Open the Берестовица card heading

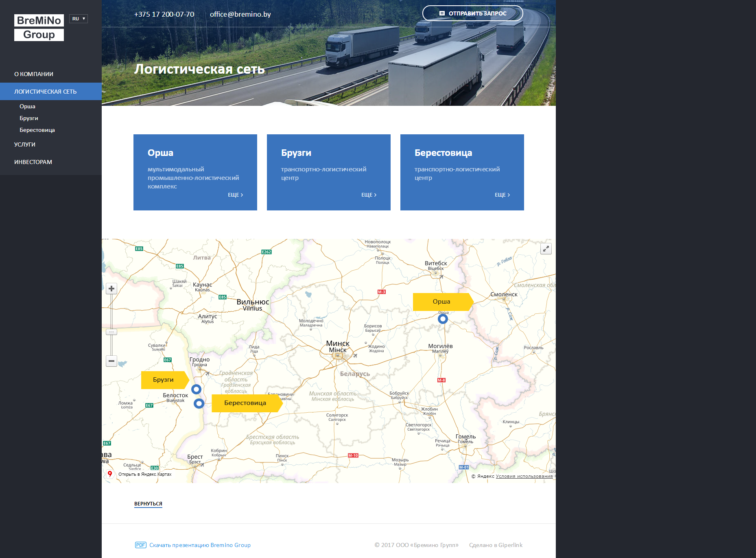pyautogui.click(x=444, y=153)
